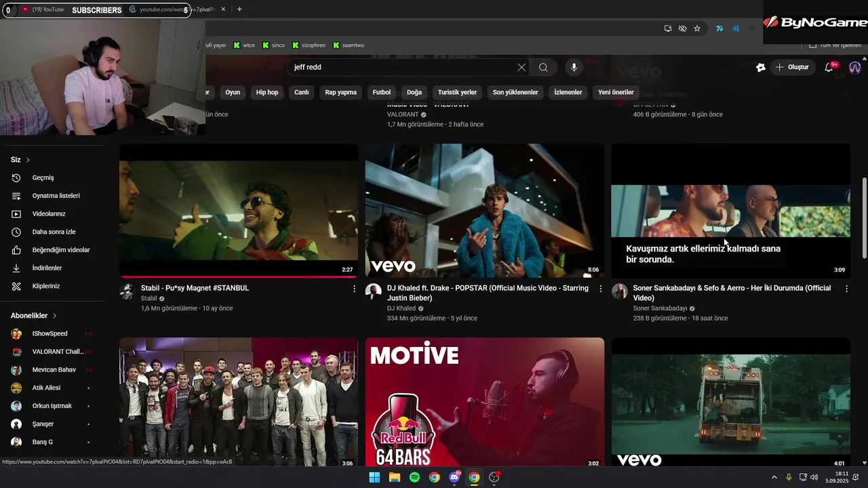Open OBS Studio from the taskbar
This screenshot has width=868, height=488.
point(494,477)
